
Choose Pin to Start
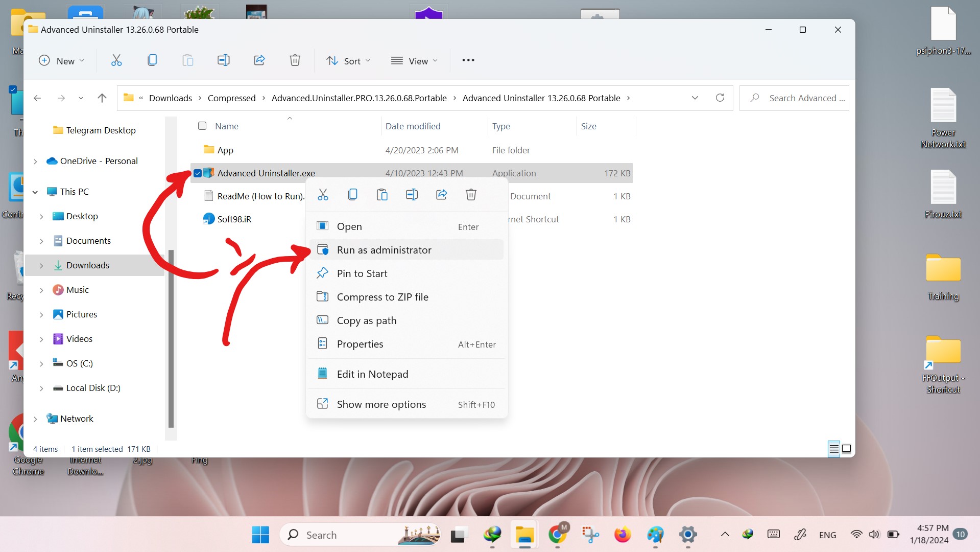pos(406,273)
